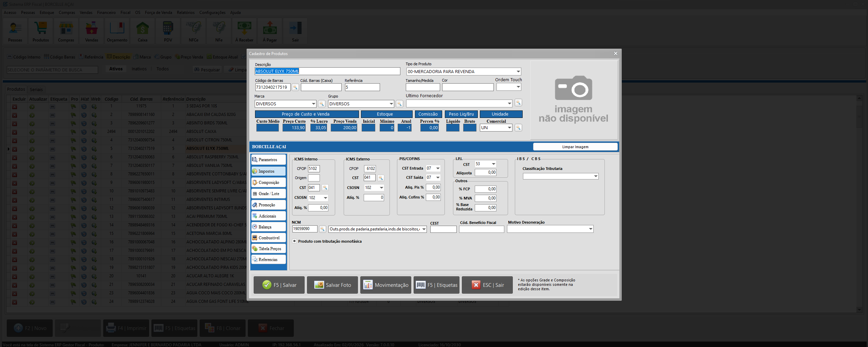
Task: Switch to the Seriais tab
Action: pyautogui.click(x=36, y=89)
